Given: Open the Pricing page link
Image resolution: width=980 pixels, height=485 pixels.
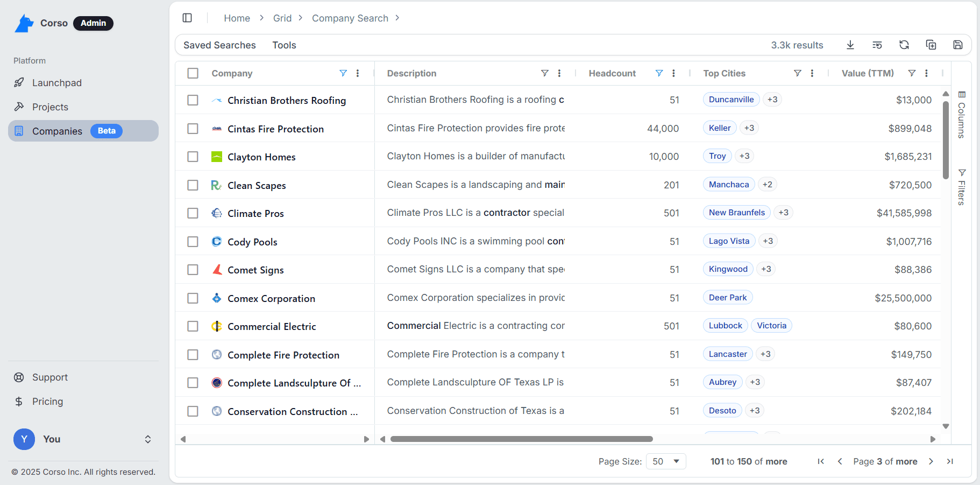Looking at the screenshot, I should 83,402.
